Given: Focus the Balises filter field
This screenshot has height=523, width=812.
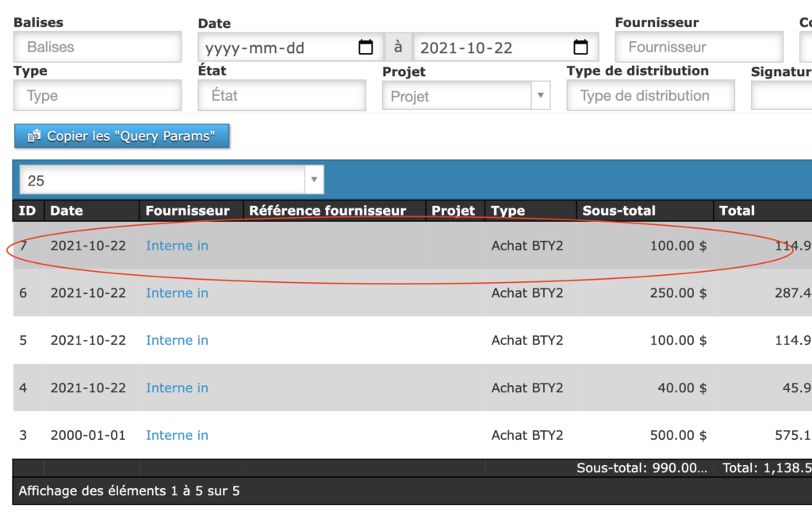Looking at the screenshot, I should pos(98,48).
